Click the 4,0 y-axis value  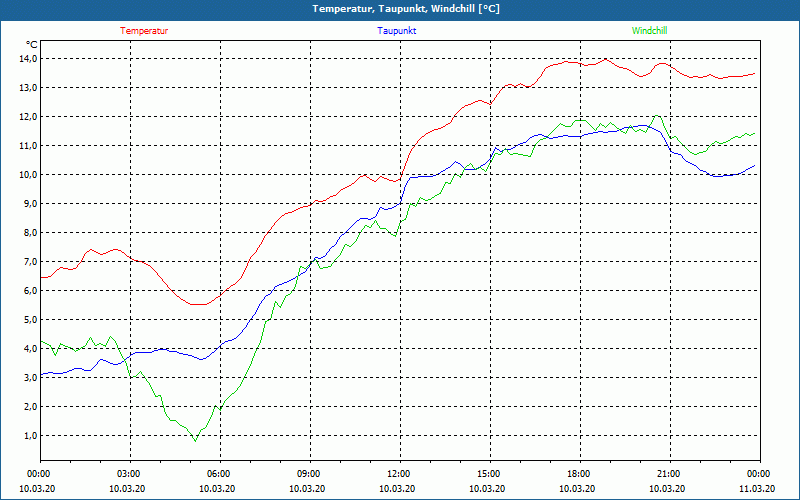(x=31, y=349)
